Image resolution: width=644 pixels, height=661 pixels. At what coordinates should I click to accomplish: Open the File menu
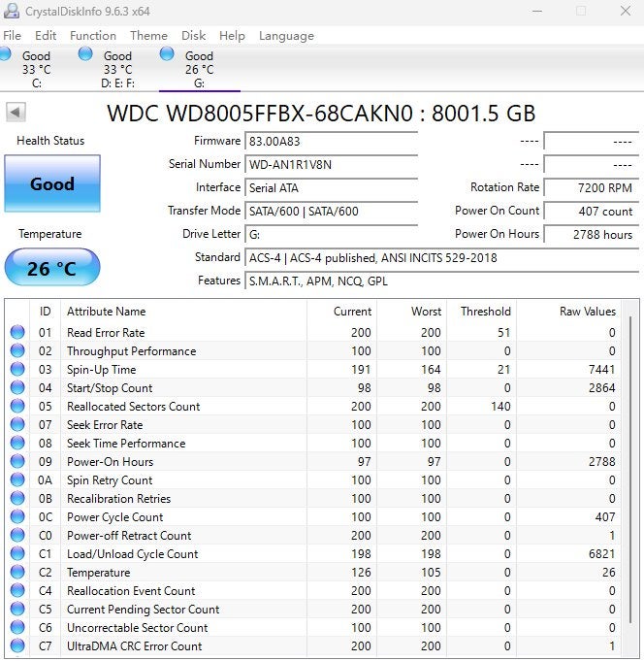pyautogui.click(x=12, y=35)
